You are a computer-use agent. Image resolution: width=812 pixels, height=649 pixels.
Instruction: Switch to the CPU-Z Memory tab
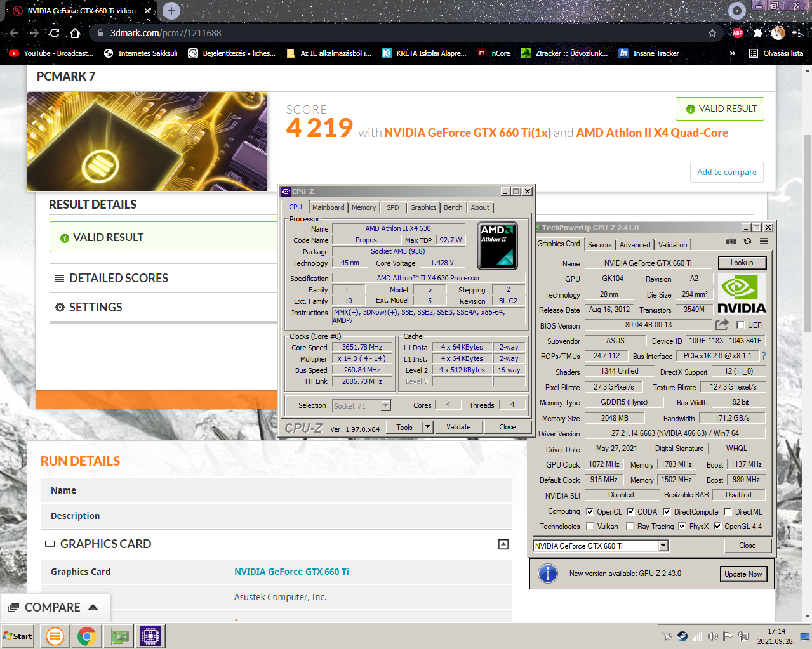coord(364,207)
